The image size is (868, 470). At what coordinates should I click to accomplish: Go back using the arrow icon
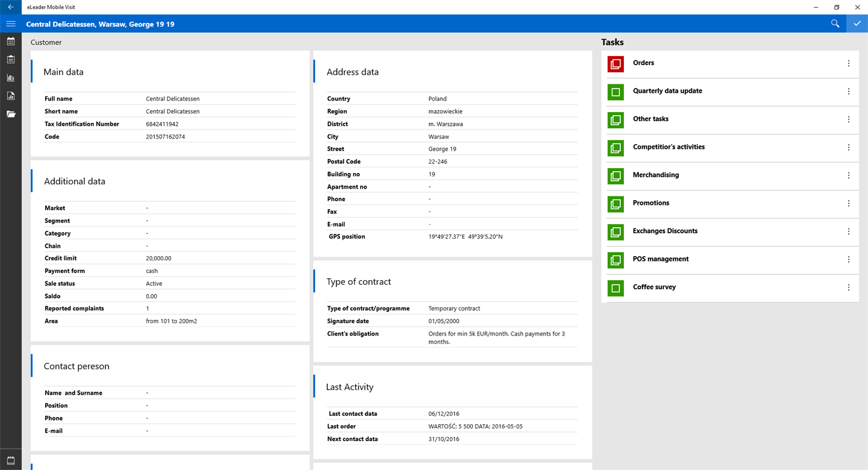pyautogui.click(x=11, y=7)
